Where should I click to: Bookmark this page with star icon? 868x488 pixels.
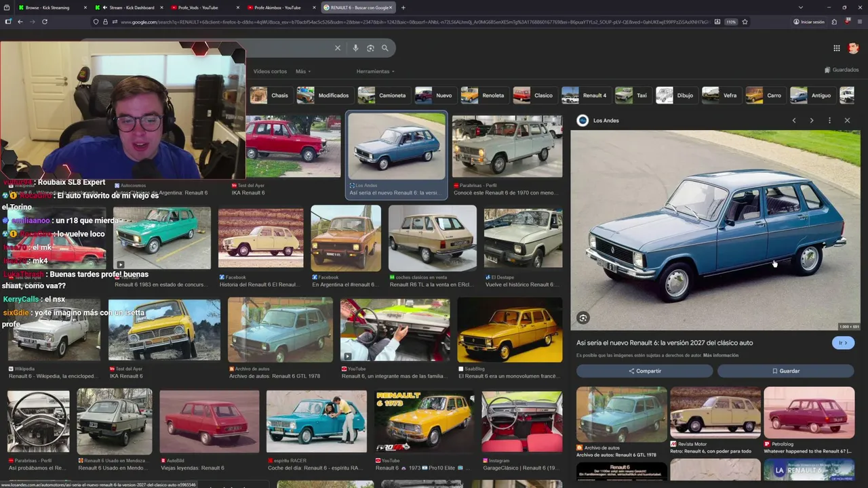pos(745,22)
